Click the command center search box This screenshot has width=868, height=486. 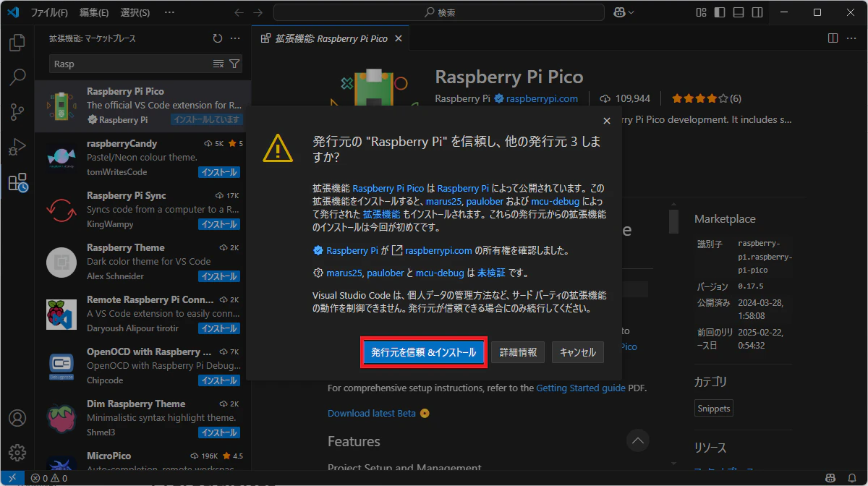pyautogui.click(x=439, y=12)
